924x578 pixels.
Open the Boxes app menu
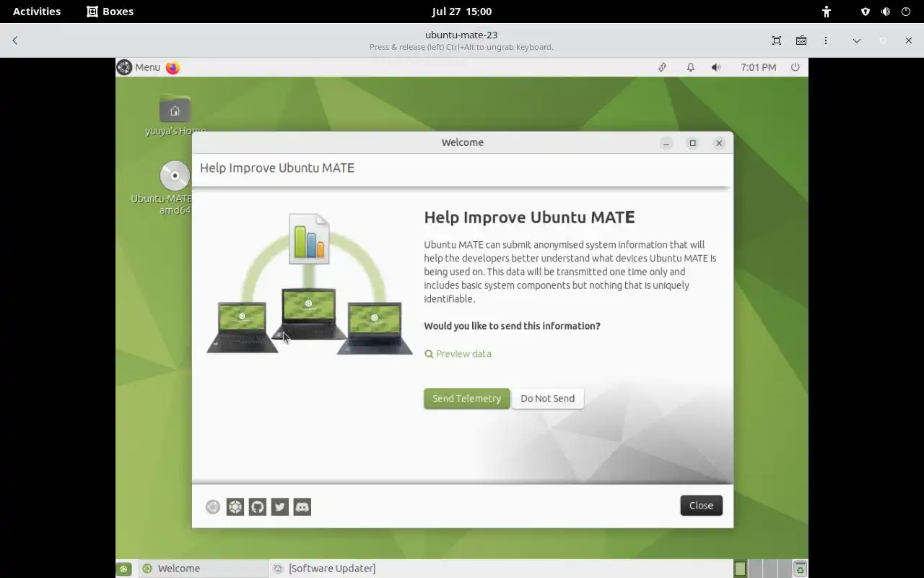coord(110,12)
